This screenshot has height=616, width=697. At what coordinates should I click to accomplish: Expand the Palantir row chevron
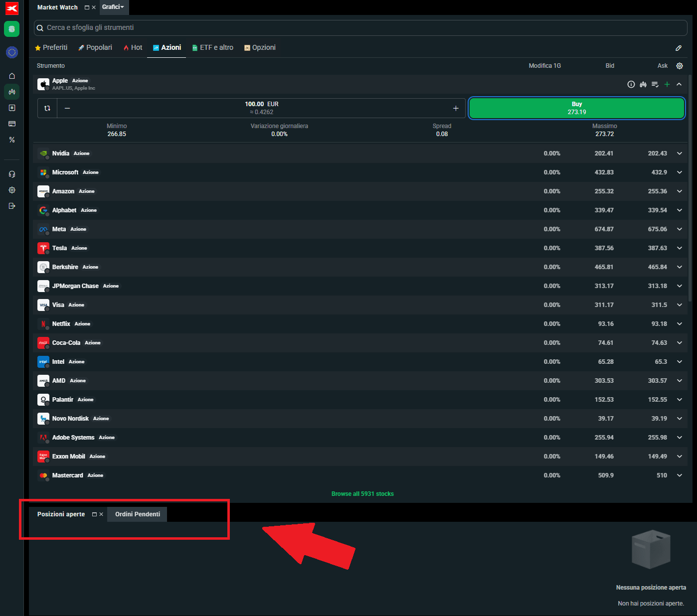tap(680, 400)
